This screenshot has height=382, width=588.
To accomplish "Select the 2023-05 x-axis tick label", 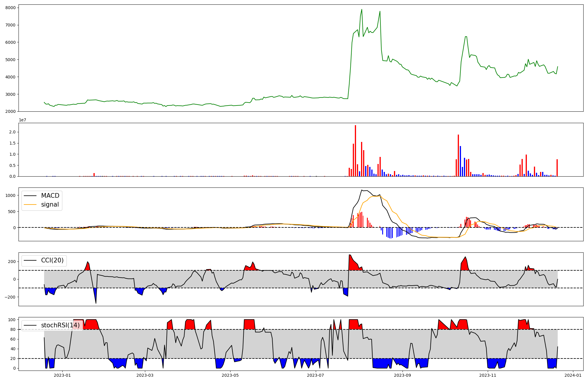I will (x=230, y=375).
